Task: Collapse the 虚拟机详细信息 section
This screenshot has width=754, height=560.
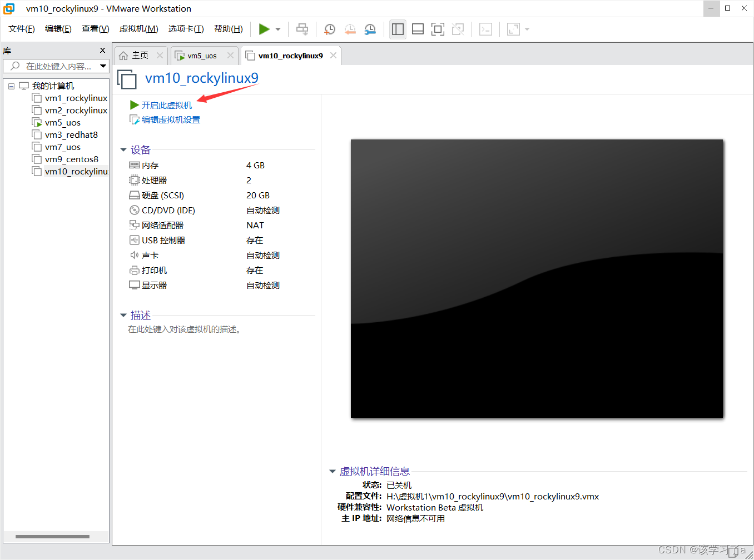Action: (333, 472)
